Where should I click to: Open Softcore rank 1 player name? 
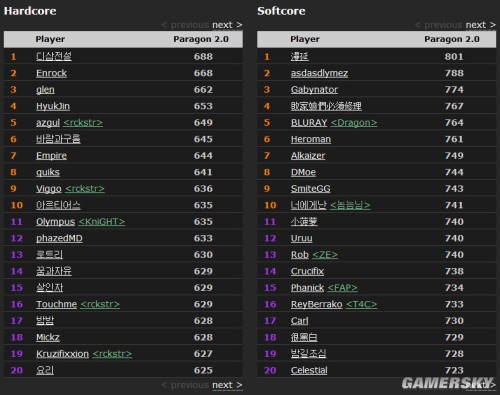point(299,56)
